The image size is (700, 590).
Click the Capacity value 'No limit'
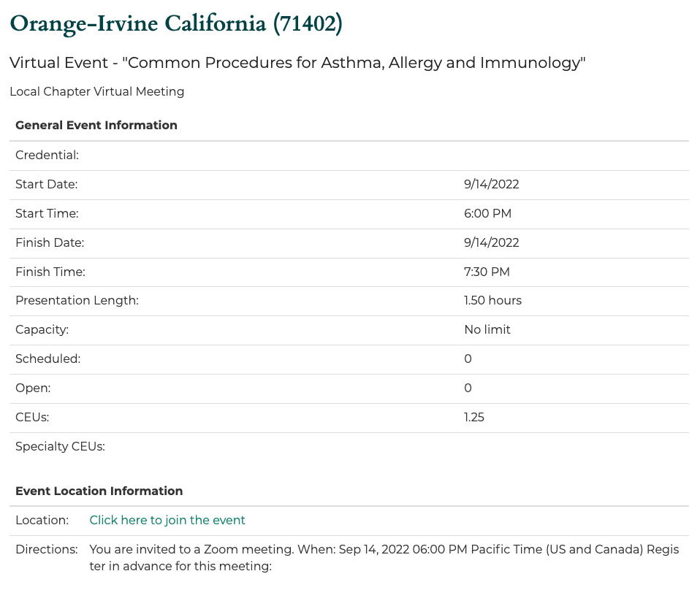487,330
